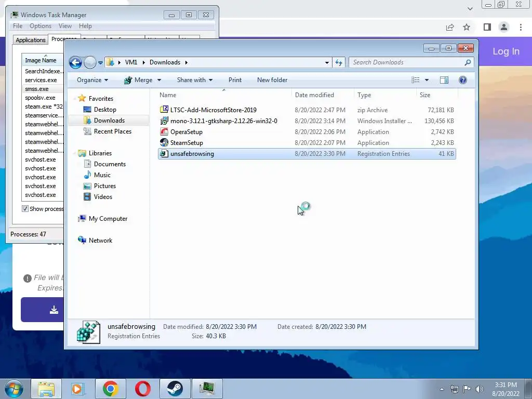Open the Music library
The height and width of the screenshot is (399, 532).
click(x=102, y=175)
